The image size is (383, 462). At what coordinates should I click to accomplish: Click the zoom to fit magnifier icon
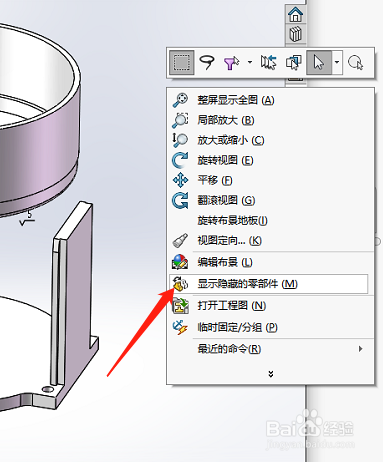click(180, 100)
